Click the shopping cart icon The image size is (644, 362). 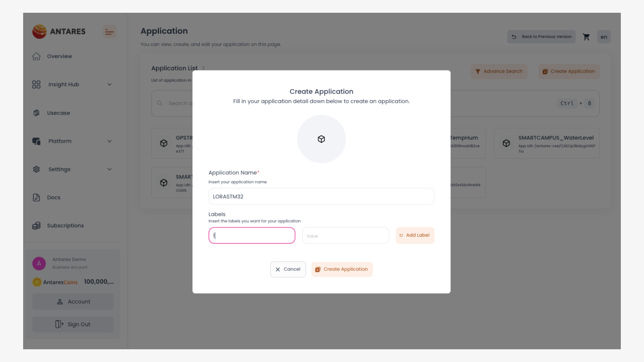click(x=586, y=37)
